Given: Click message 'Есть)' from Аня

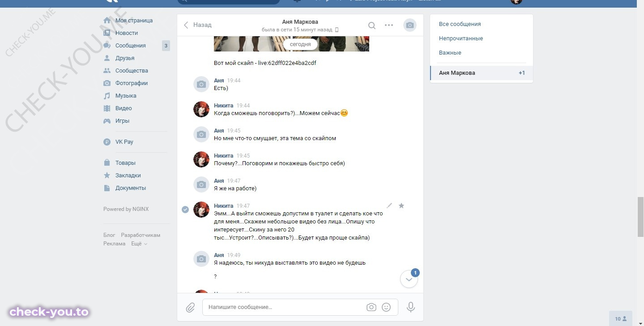Looking at the screenshot, I should (x=221, y=88).
